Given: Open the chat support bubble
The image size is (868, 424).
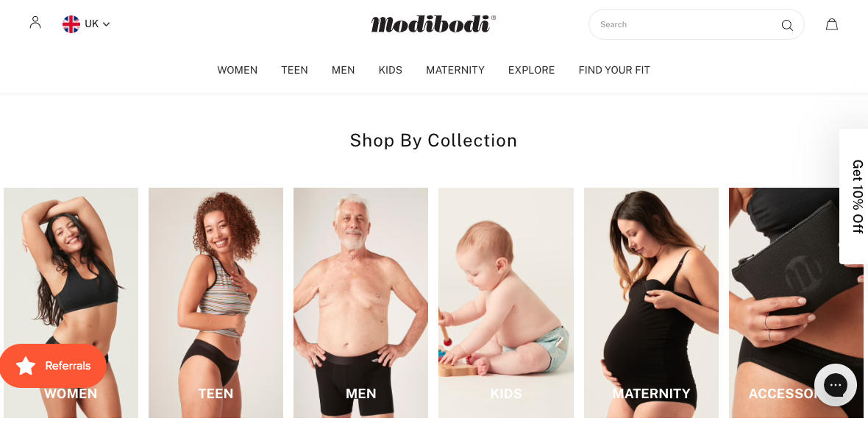Looking at the screenshot, I should pyautogui.click(x=836, y=385).
